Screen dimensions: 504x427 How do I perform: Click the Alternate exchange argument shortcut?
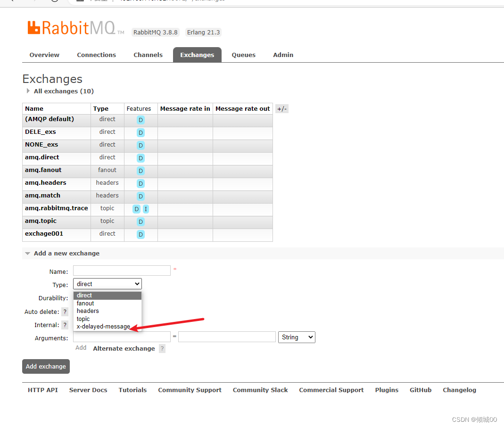124,349
